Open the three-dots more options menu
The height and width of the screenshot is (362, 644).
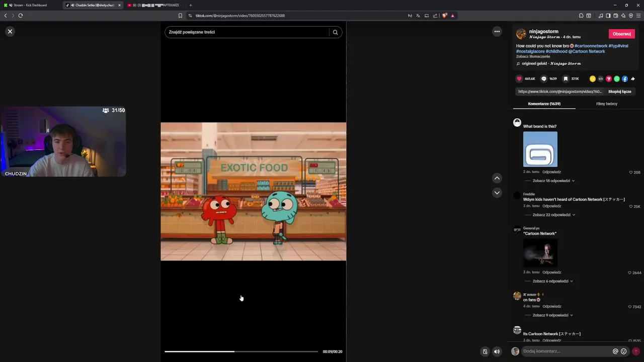(497, 31)
